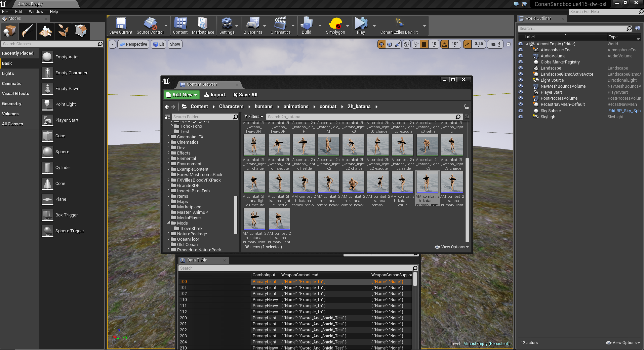
Task: Open Source Control from the toolbar
Action: tap(150, 25)
